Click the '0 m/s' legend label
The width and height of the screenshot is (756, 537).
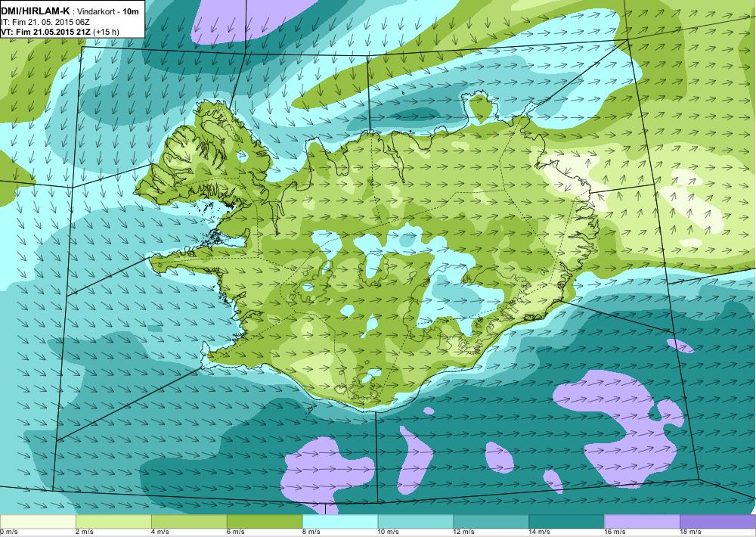click(8, 532)
